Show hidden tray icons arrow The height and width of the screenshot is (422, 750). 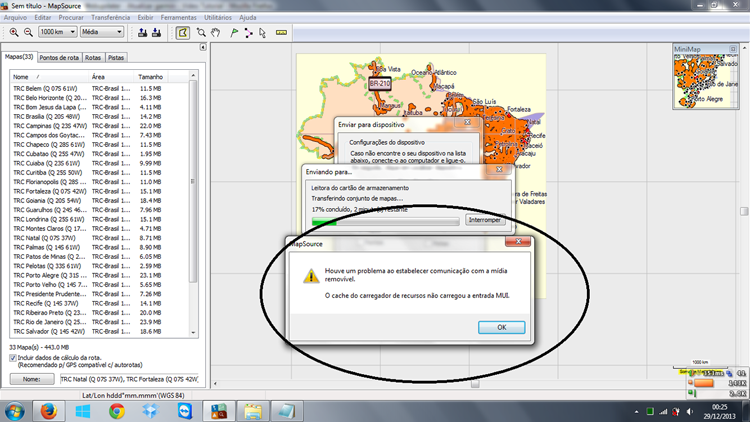point(636,411)
